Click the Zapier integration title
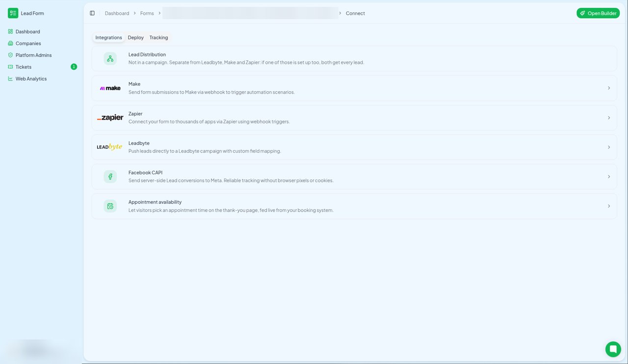628x364 pixels. coord(135,114)
